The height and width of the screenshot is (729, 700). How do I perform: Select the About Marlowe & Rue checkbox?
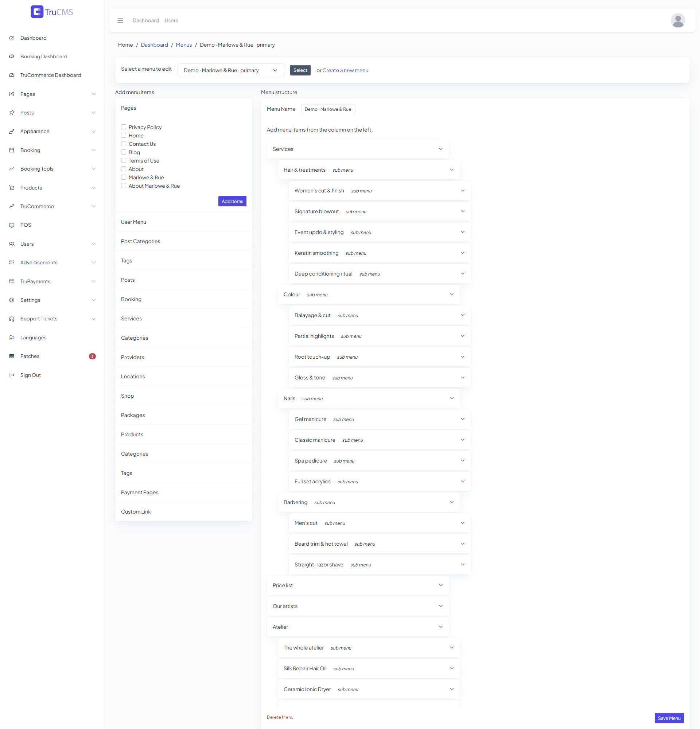click(x=124, y=186)
